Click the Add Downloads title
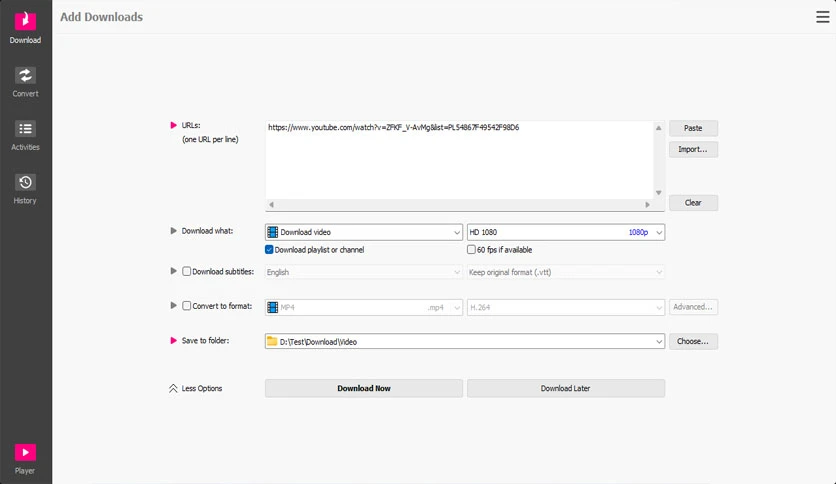Screen dimensions: 836x484 pos(101,17)
